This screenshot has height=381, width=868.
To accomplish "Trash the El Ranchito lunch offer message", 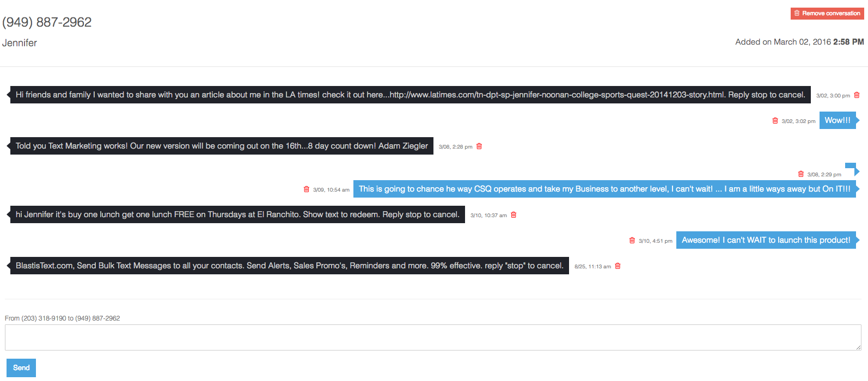I will coord(514,215).
